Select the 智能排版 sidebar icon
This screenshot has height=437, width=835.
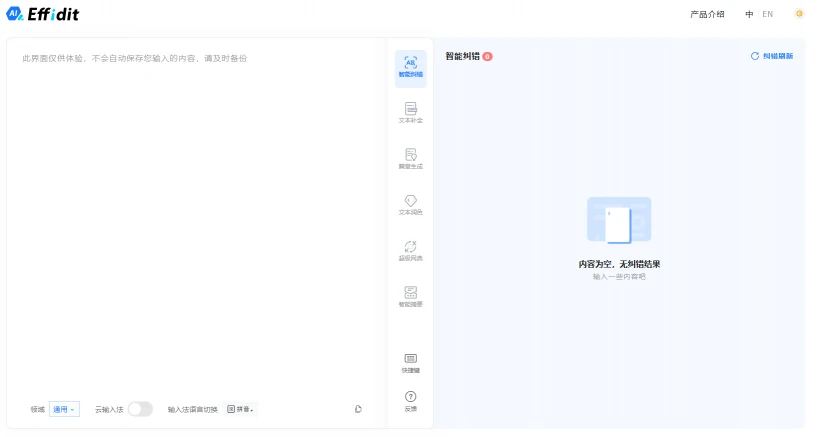[410, 296]
